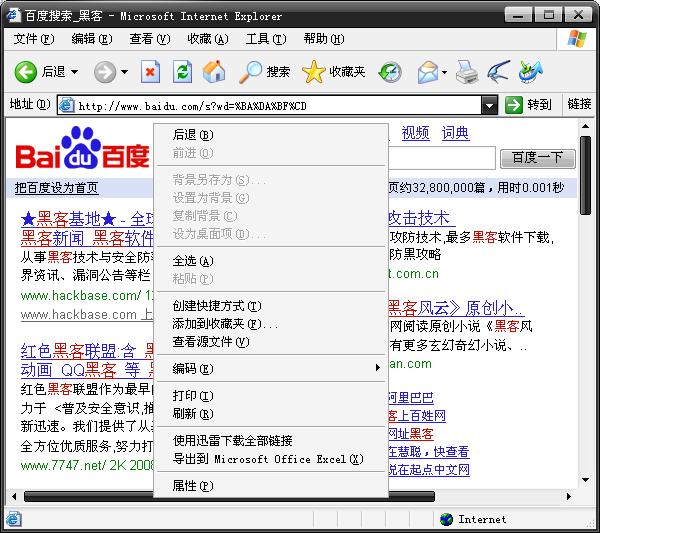Select 后退(B) in the context menu
The image size is (691, 533).
271,135
